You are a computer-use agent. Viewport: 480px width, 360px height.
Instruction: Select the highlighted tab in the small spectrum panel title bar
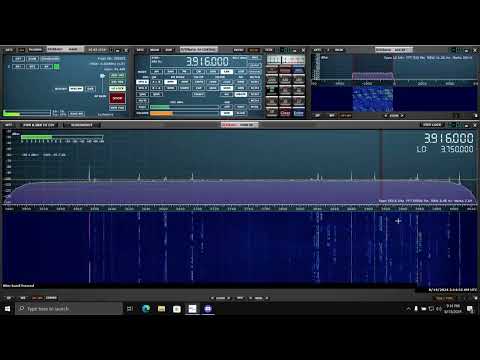[x=394, y=50]
